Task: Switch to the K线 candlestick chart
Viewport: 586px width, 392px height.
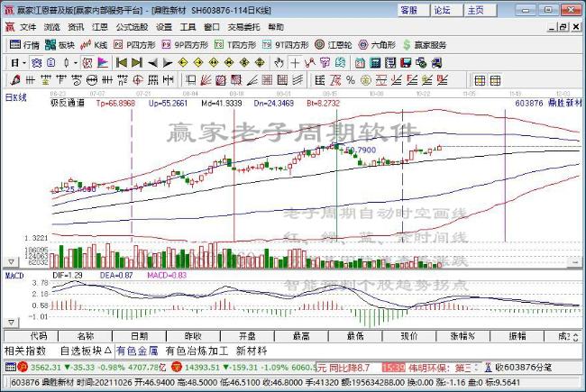Action: tap(96, 44)
